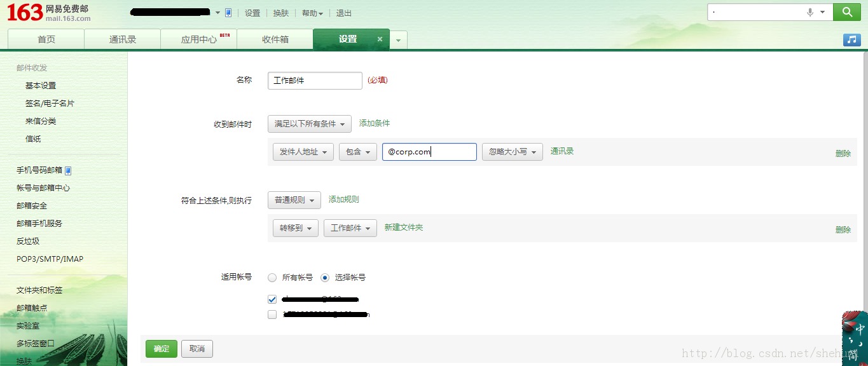Check the second account checkbox
The image size is (868, 366).
(x=272, y=315)
